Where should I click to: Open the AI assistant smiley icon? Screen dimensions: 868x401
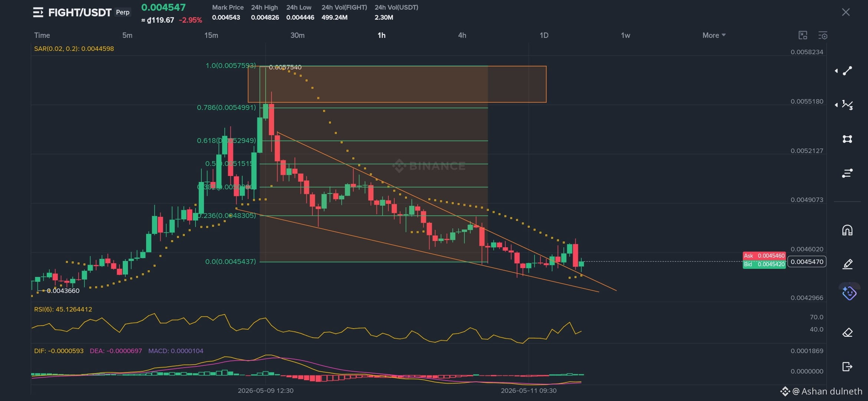pos(849,293)
